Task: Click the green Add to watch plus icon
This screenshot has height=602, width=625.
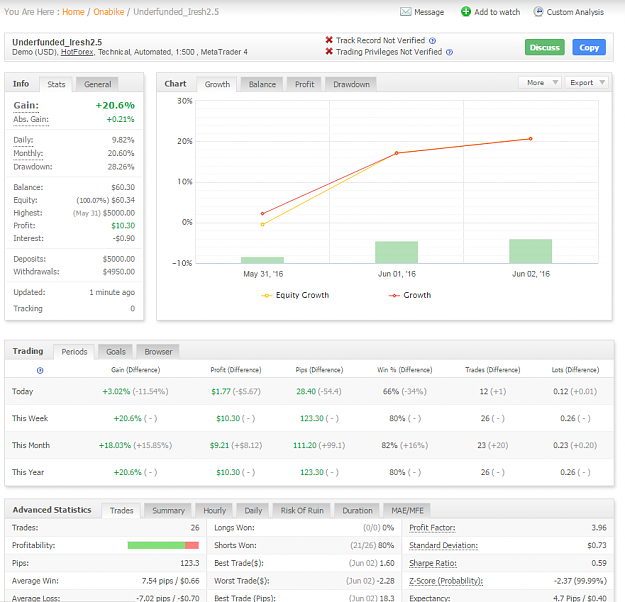Action: pyautogui.click(x=466, y=12)
